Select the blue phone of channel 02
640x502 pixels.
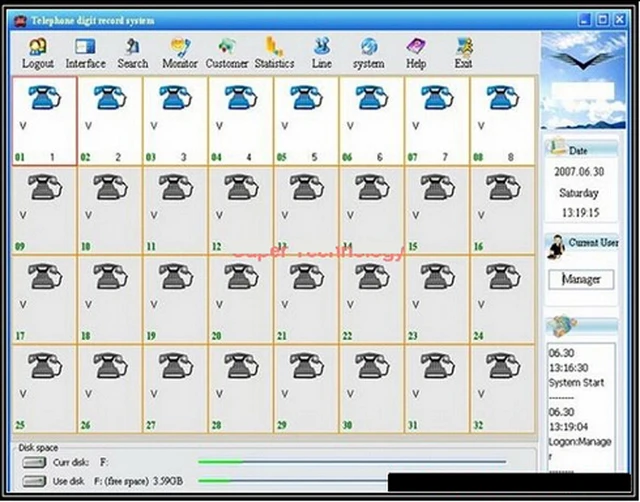(110, 97)
